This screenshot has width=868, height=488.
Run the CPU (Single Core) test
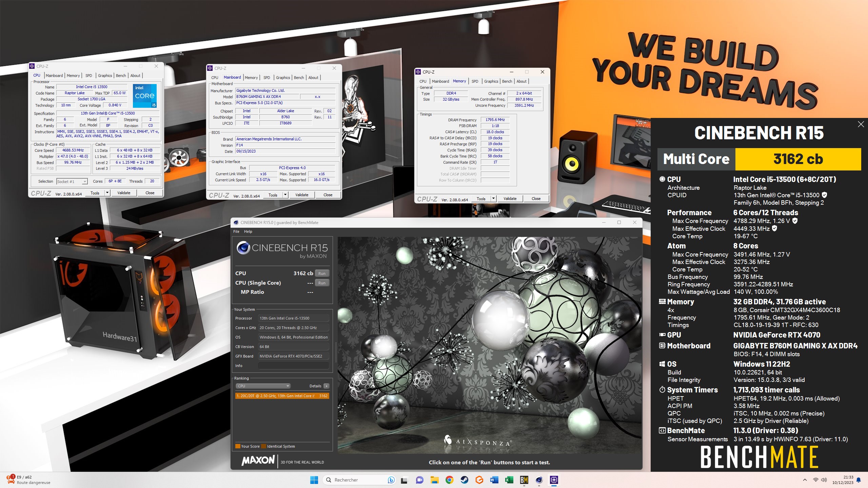click(322, 283)
